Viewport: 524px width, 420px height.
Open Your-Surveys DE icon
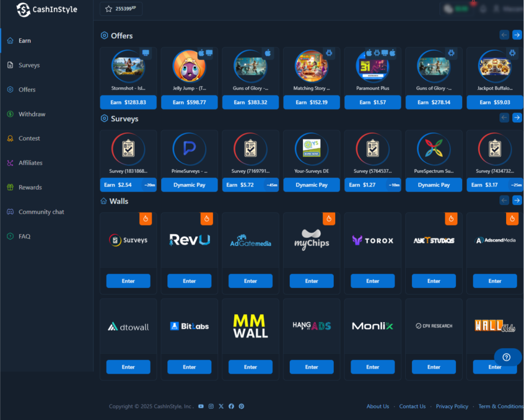click(x=312, y=149)
